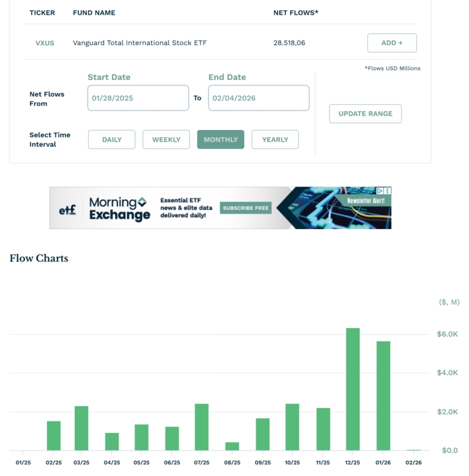469x476 pixels.
Task: Click the 12/25 flow bar
Action: (x=353, y=389)
